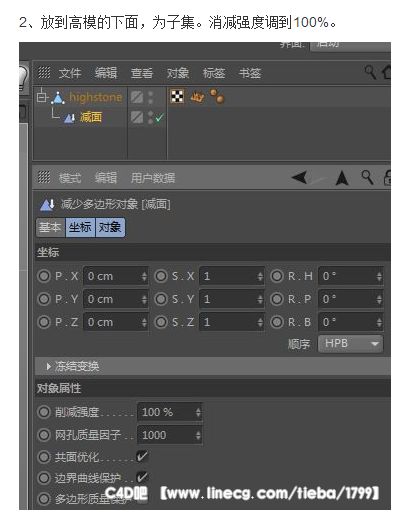Screen dimensions: 405x510
Task: Switch to the 对象 attribute tab
Action: [x=110, y=227]
